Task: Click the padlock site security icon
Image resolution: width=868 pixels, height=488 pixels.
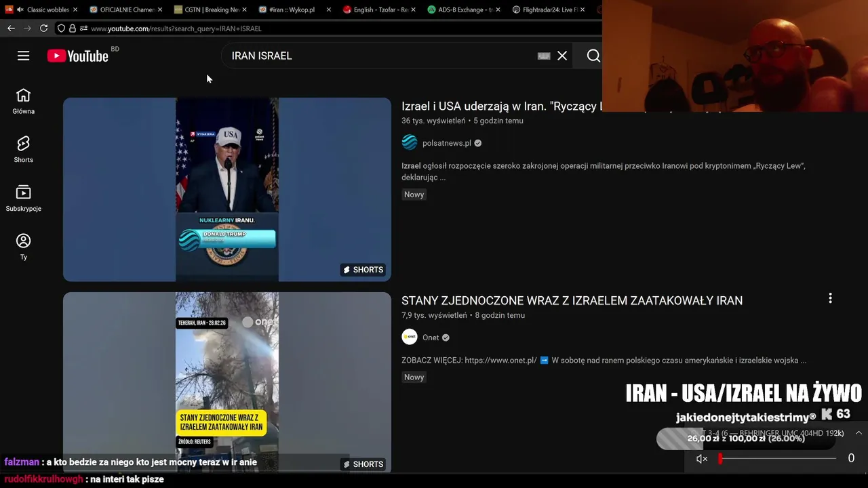Action: [72, 28]
